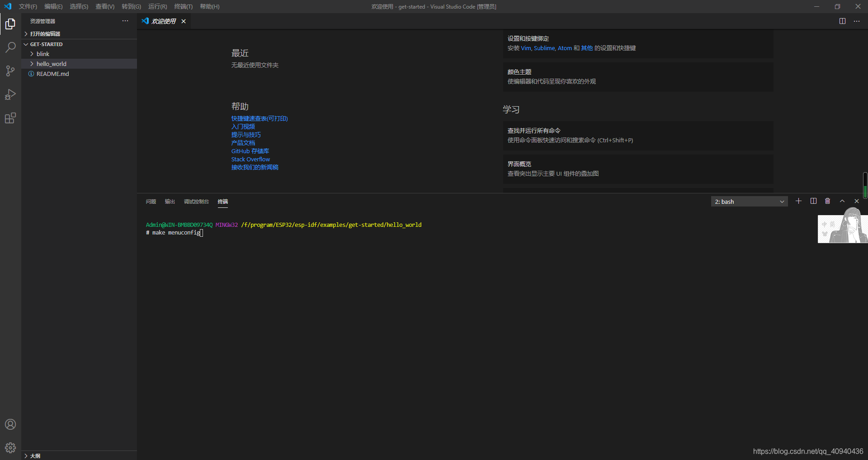Switch to the 输出 panel tab
Screen dimensions: 868x460
click(x=170, y=202)
